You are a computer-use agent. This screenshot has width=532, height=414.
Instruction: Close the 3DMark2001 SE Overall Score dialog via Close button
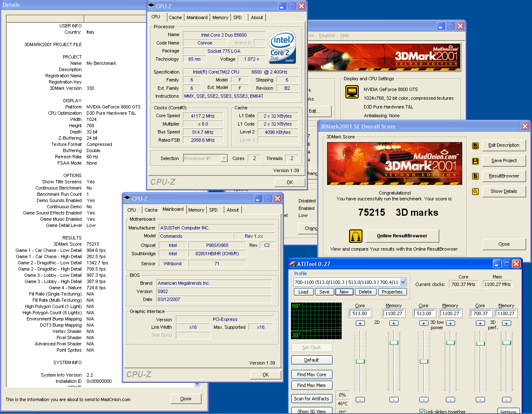click(x=504, y=244)
